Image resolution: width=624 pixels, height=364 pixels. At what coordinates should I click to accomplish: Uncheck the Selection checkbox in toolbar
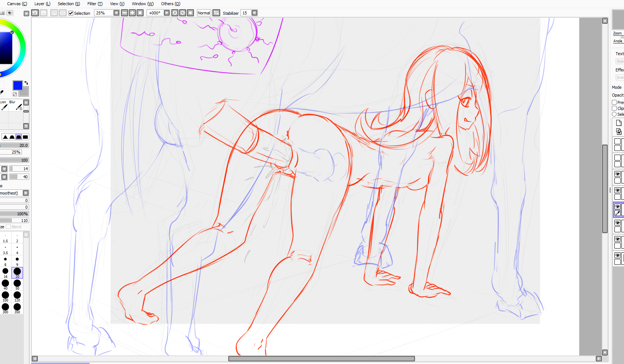point(71,13)
